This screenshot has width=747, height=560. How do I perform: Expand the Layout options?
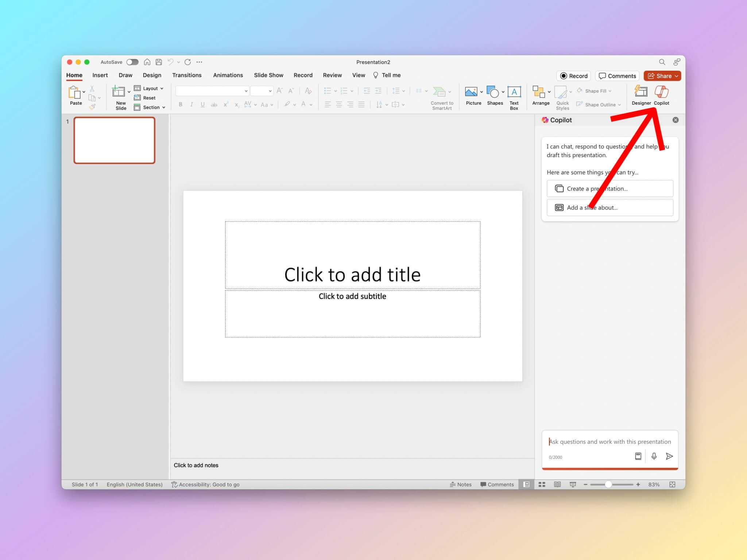[x=162, y=88]
